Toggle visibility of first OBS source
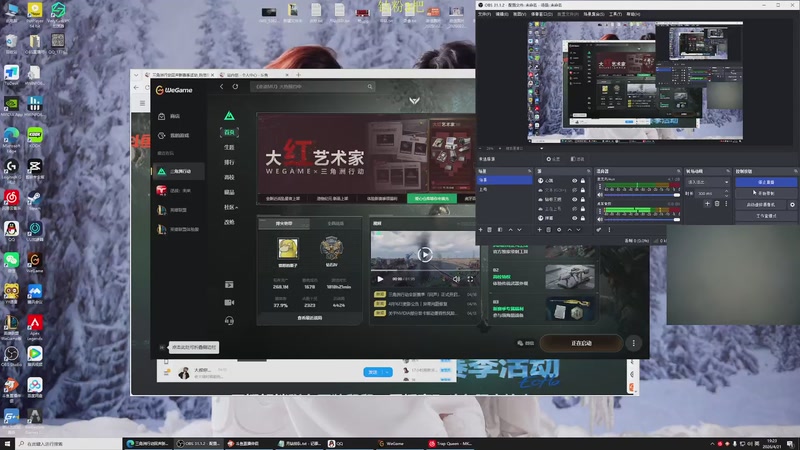 click(x=574, y=181)
